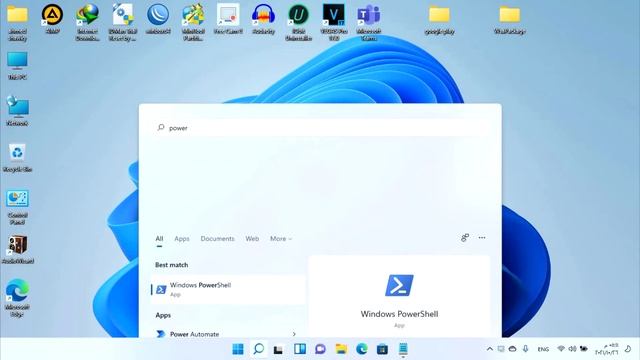
Task: Select the Control Panel desktop icon
Action: tap(17, 207)
